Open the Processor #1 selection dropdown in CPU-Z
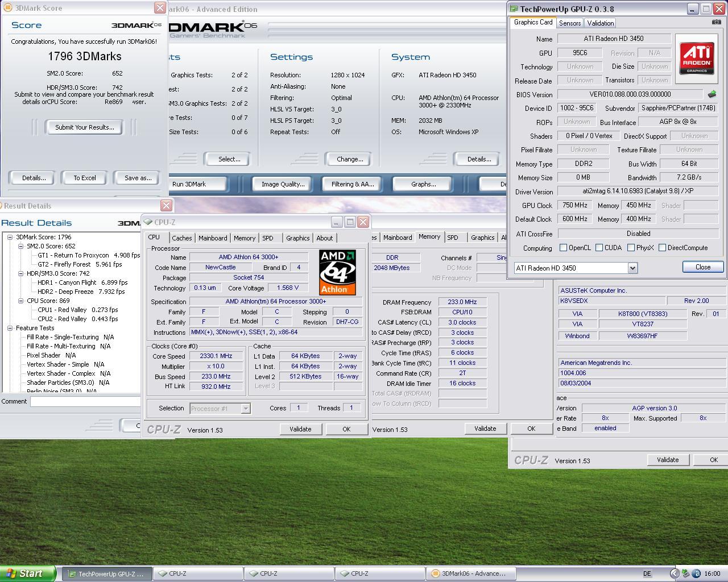 246,408
